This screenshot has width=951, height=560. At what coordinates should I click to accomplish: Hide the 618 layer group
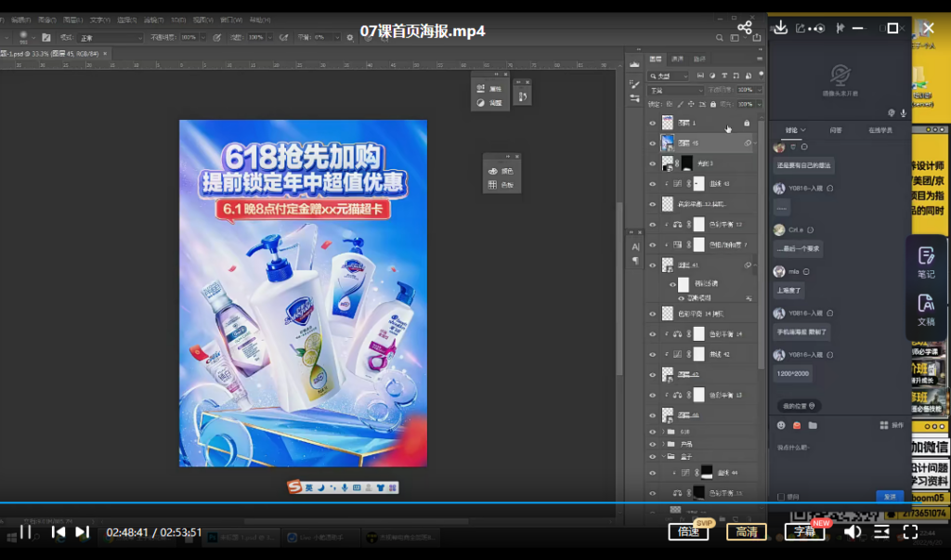pos(653,432)
